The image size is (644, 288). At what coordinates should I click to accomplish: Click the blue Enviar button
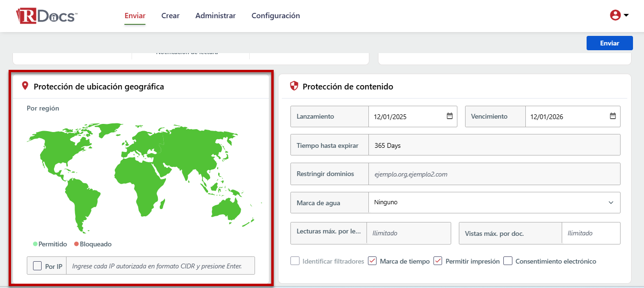pos(610,43)
